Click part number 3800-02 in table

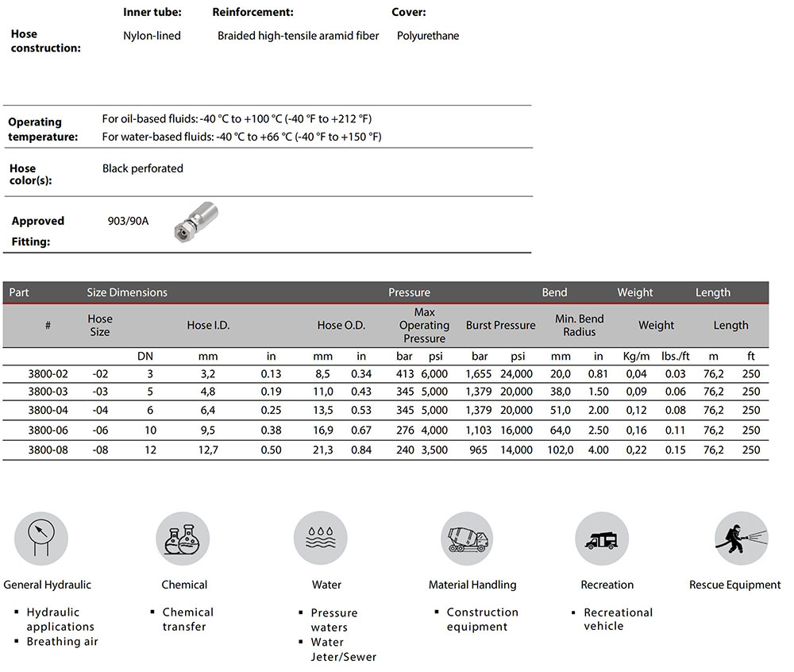[x=48, y=373]
